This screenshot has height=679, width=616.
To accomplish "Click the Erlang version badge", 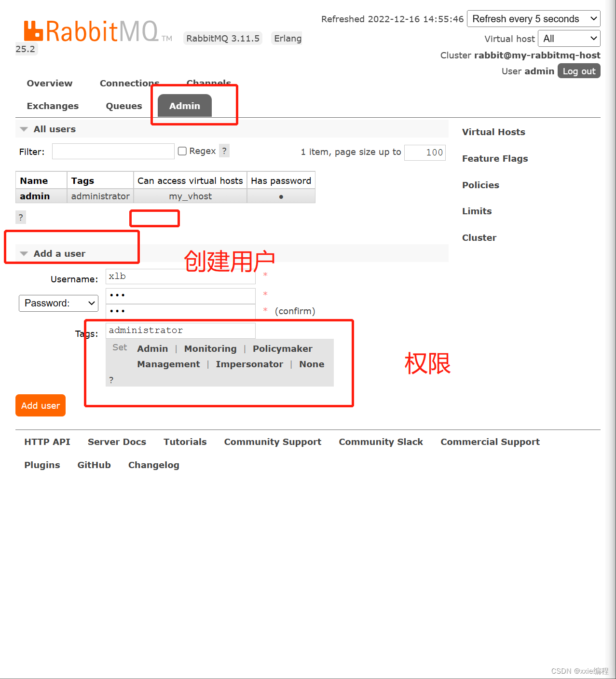I will coord(287,38).
